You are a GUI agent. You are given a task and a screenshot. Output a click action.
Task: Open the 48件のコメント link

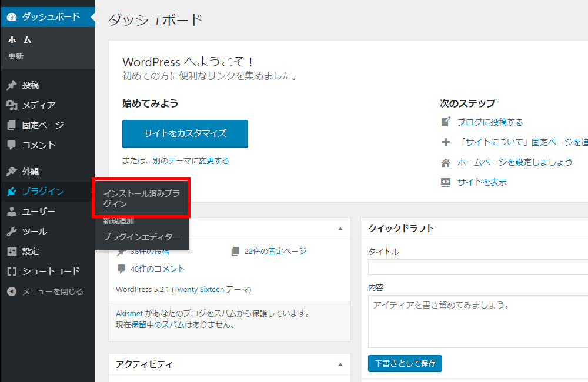(157, 269)
